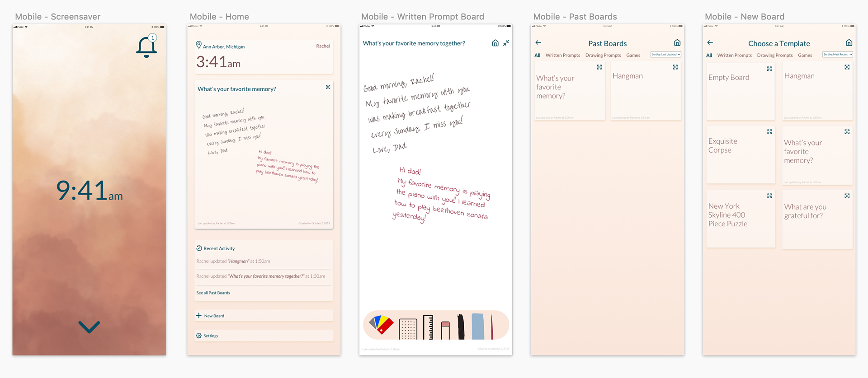Tap the home icon on Past Boards
Screen dimensions: 868x378
click(677, 42)
